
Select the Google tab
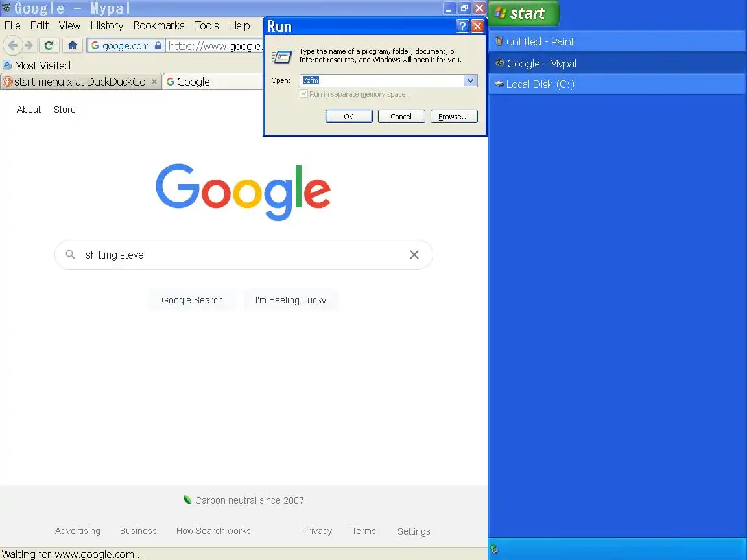[213, 82]
